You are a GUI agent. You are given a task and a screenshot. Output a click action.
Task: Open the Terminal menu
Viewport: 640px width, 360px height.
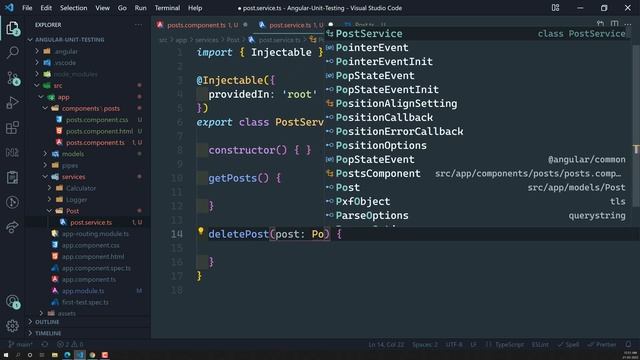[167, 8]
